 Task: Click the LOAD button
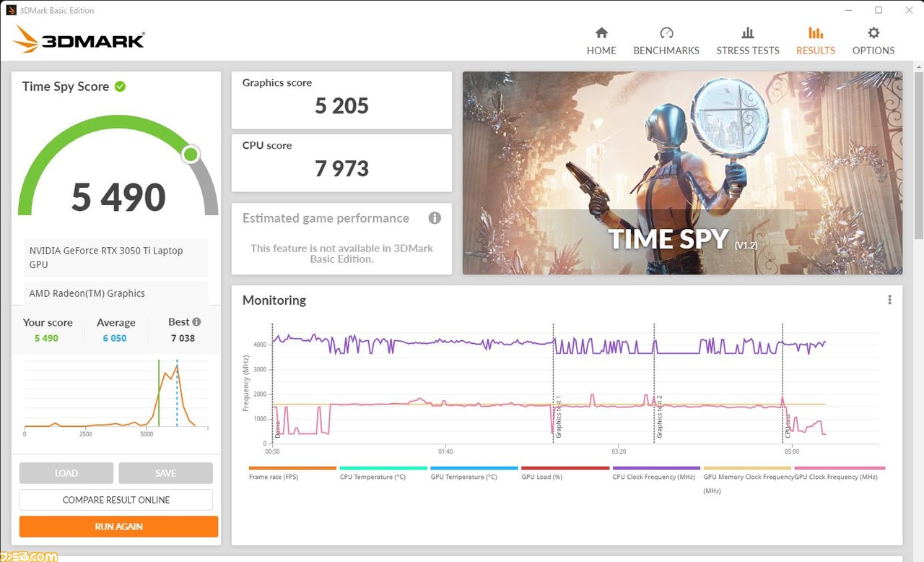(66, 473)
